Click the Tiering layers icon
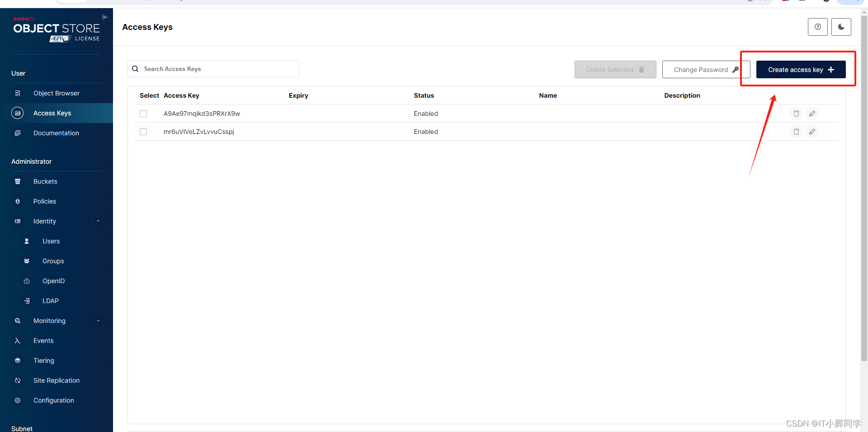Image resolution: width=868 pixels, height=432 pixels. 18,361
